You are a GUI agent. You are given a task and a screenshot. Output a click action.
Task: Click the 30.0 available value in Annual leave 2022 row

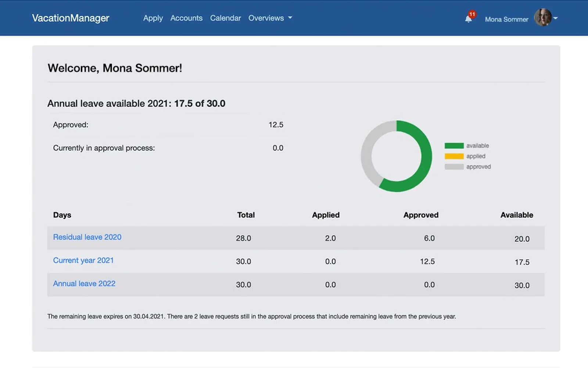tap(522, 285)
